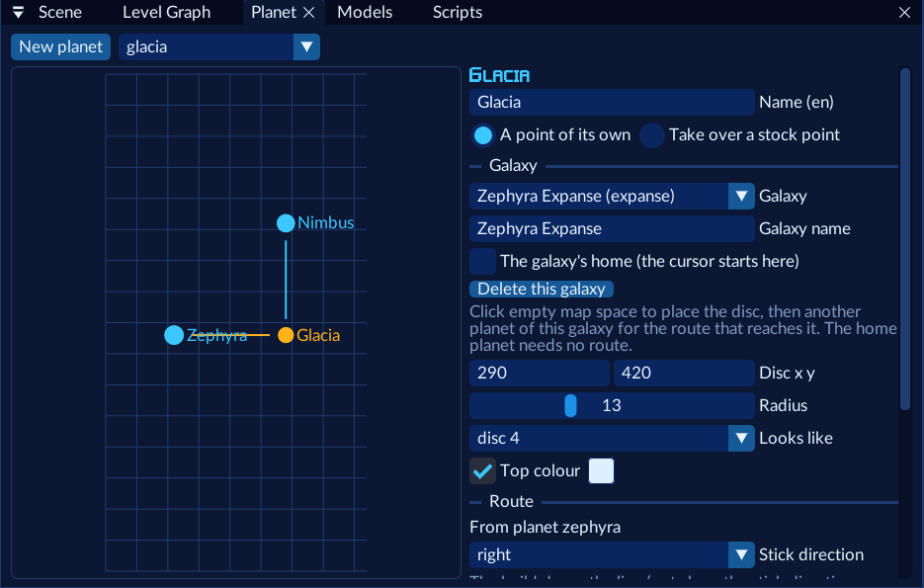
Task: Click the properties panel vertical scrollbar
Action: pyautogui.click(x=905, y=238)
